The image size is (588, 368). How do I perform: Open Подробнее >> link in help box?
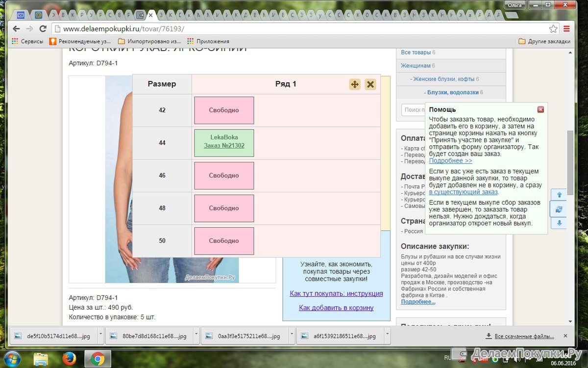pyautogui.click(x=450, y=160)
